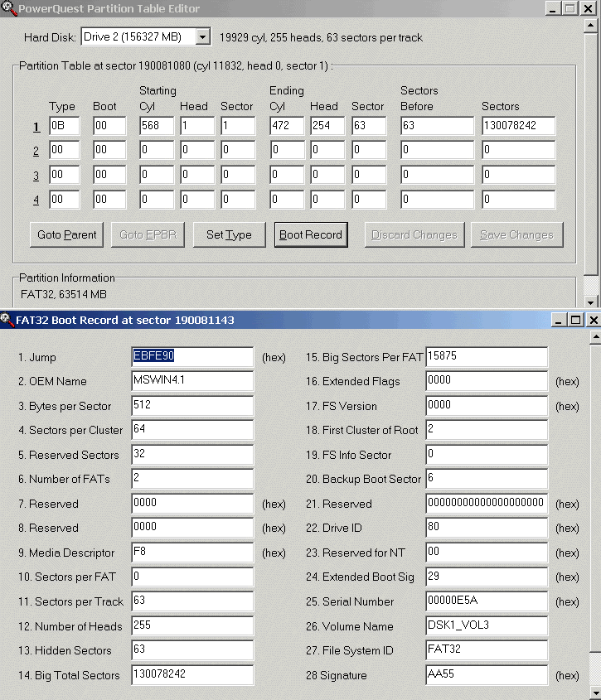
Task: Edit the Starting Cyl field showing 568
Action: (x=156, y=127)
